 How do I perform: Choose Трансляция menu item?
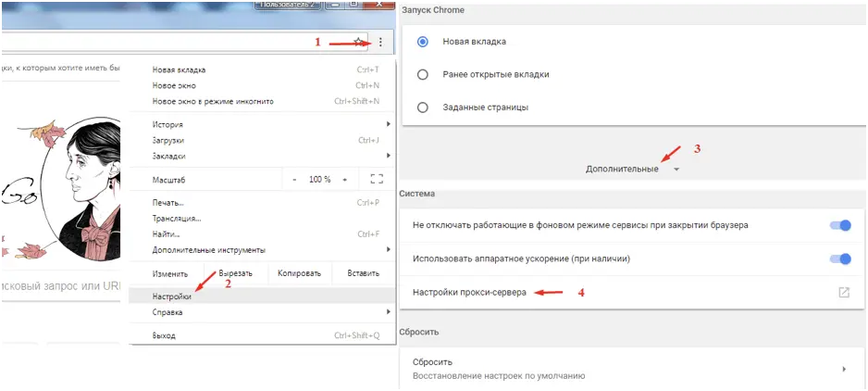tap(263, 219)
